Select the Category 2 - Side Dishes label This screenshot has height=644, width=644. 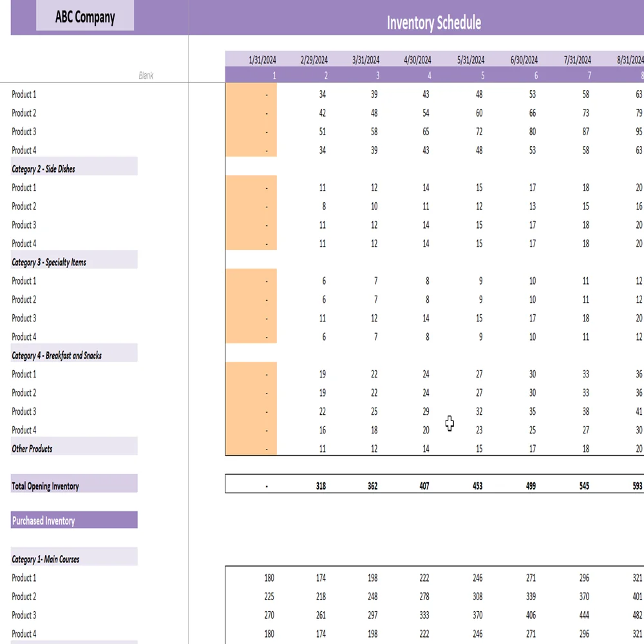coord(44,169)
